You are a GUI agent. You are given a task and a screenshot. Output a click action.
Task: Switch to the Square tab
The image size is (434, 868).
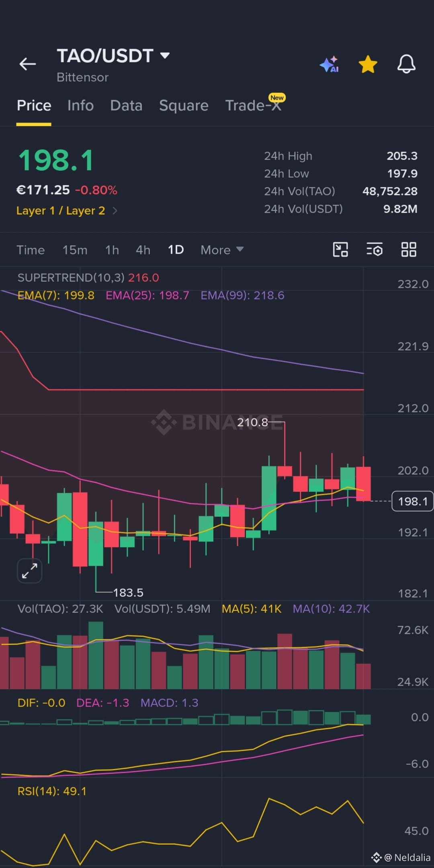coord(184,105)
